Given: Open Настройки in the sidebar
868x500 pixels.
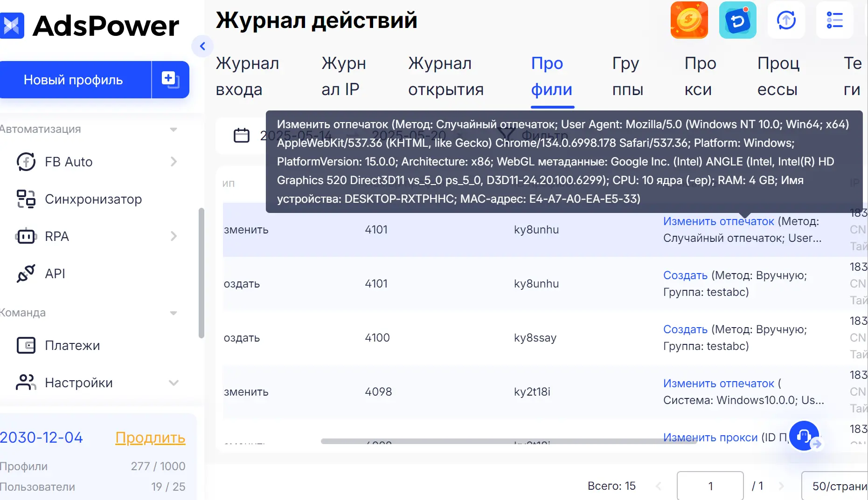Looking at the screenshot, I should [x=79, y=383].
